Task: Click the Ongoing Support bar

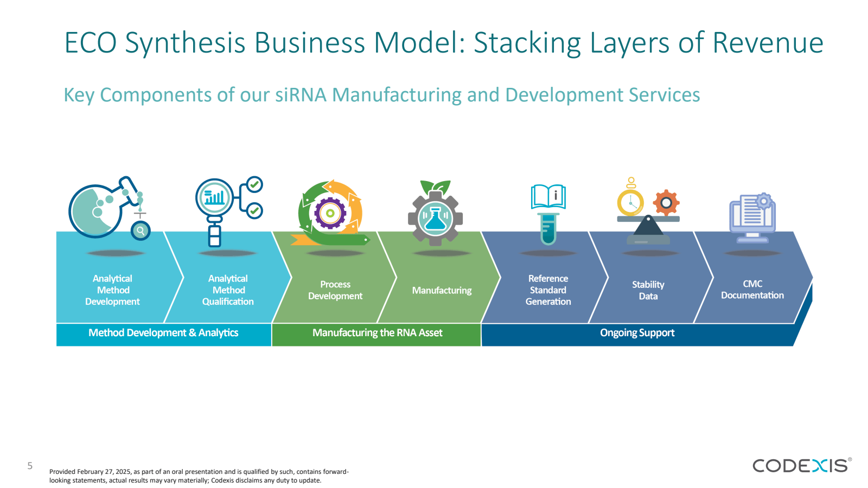Action: pyautogui.click(x=637, y=335)
